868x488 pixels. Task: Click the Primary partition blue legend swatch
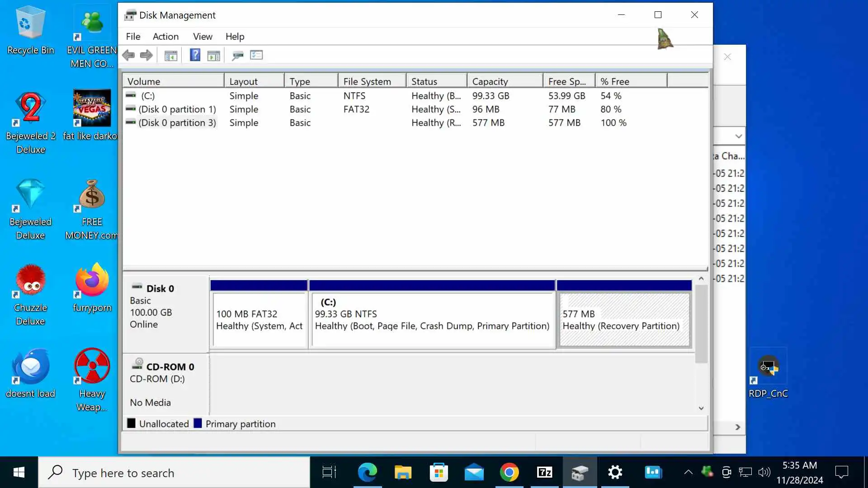(198, 423)
